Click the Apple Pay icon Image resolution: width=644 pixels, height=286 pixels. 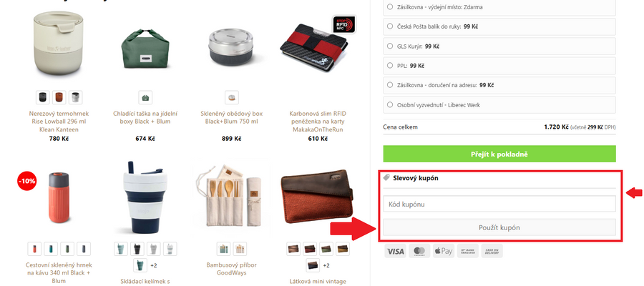444,251
